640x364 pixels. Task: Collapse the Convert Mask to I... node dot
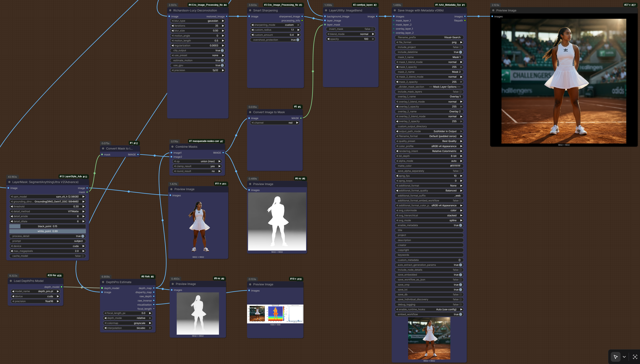[103, 149]
